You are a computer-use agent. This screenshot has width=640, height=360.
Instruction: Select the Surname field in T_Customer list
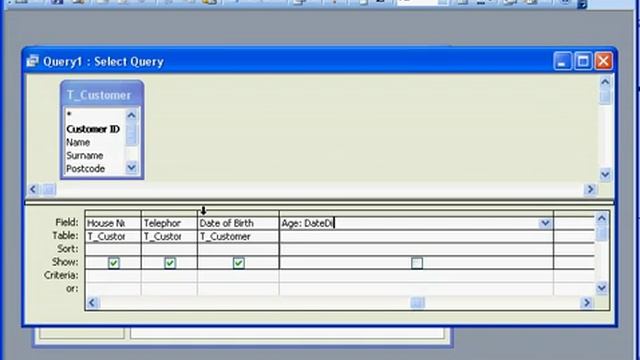point(84,156)
